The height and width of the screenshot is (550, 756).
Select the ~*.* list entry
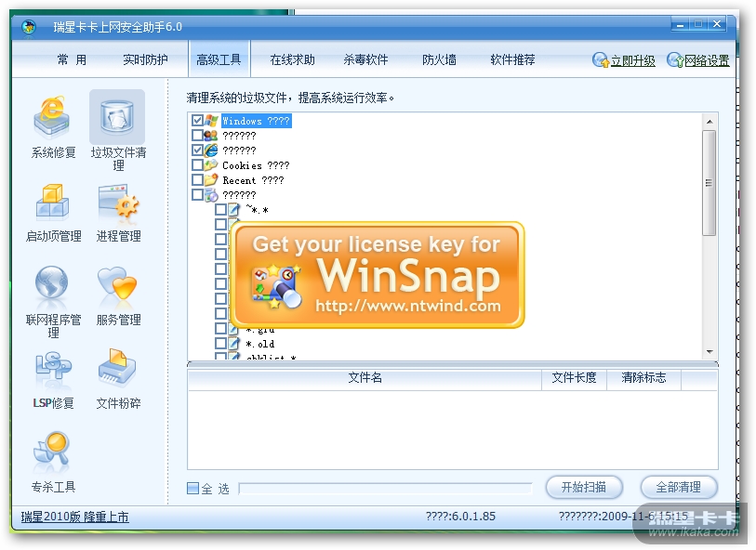click(x=258, y=209)
